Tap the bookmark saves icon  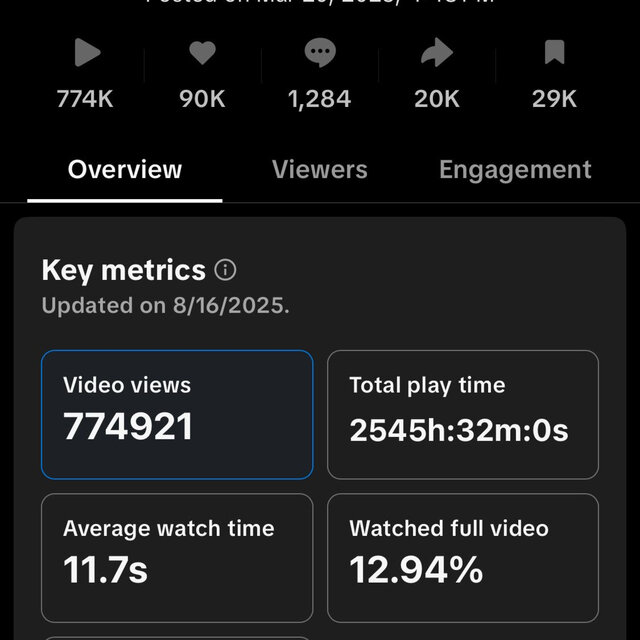point(554,52)
